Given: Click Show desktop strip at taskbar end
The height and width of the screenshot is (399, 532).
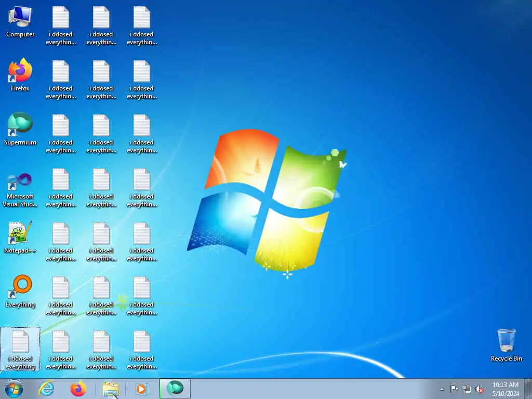Looking at the screenshot, I should [528, 389].
